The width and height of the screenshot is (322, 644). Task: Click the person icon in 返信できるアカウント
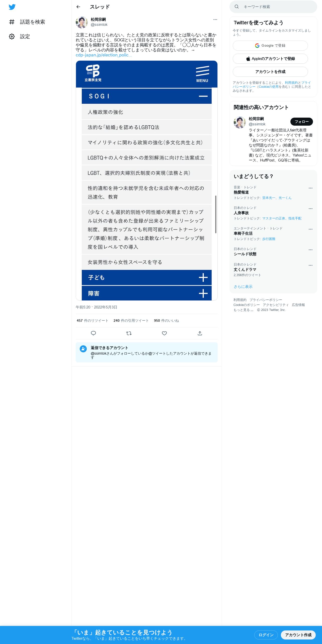click(x=83, y=349)
